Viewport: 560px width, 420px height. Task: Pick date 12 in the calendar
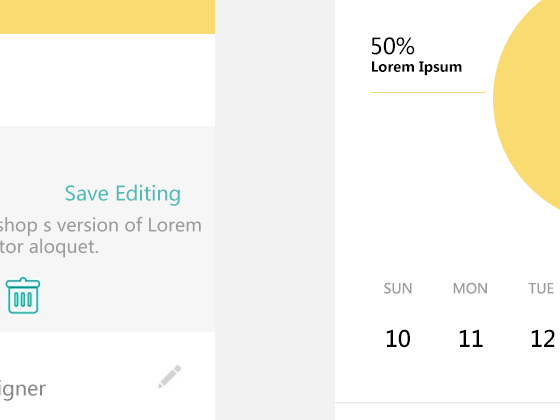pyautogui.click(x=542, y=339)
